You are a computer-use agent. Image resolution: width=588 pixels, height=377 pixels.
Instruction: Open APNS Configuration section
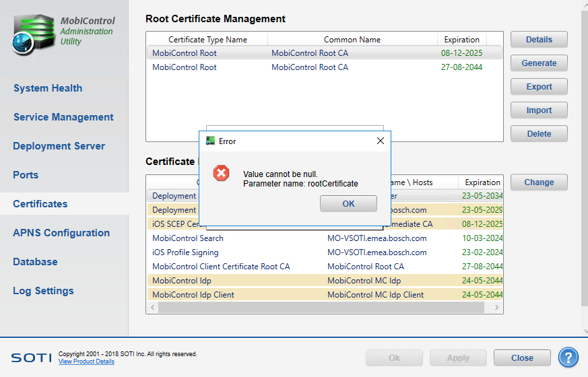61,233
